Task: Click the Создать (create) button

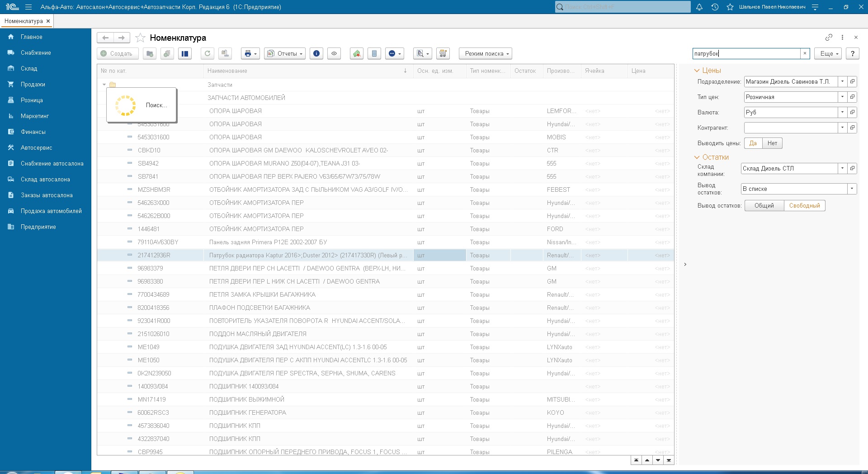Action: coord(117,53)
